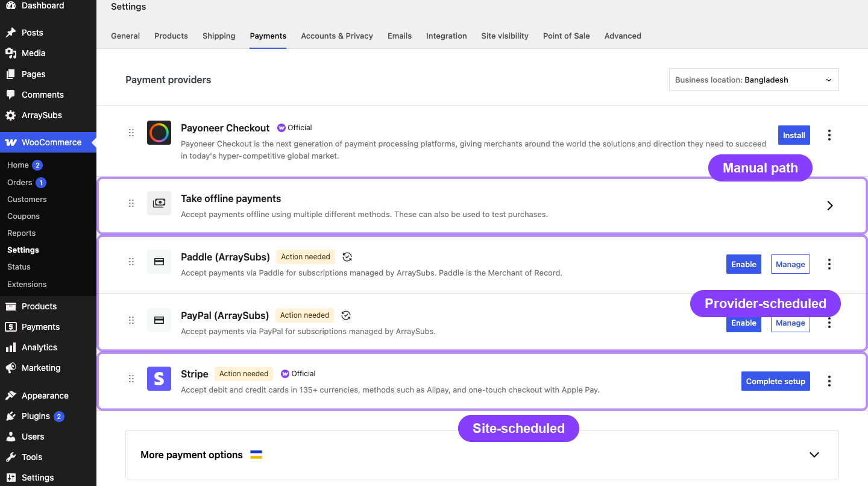Switch to Point of Sale tab
Image resolution: width=868 pixels, height=486 pixels.
[x=567, y=36]
